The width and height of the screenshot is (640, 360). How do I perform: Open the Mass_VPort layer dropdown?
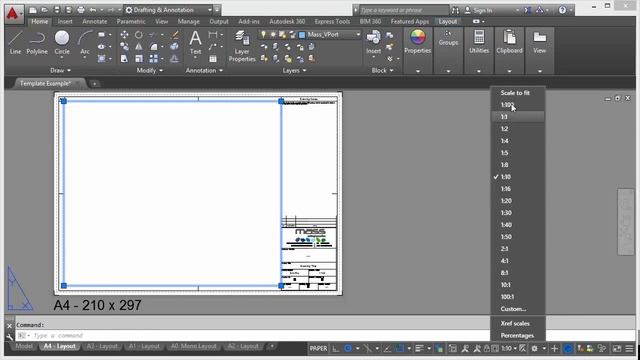(358, 35)
